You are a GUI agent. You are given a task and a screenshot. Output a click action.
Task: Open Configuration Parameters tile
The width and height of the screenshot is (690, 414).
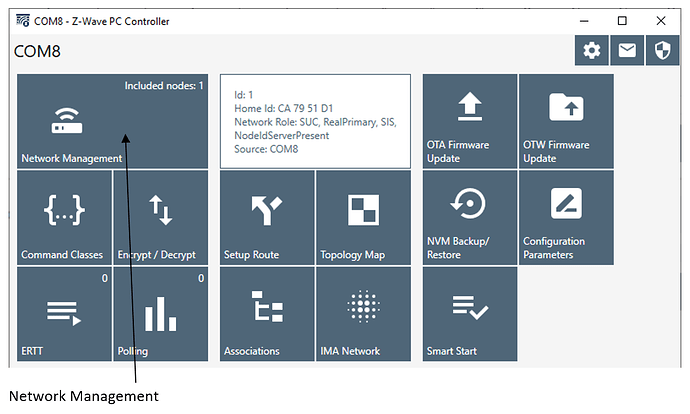coord(566,217)
